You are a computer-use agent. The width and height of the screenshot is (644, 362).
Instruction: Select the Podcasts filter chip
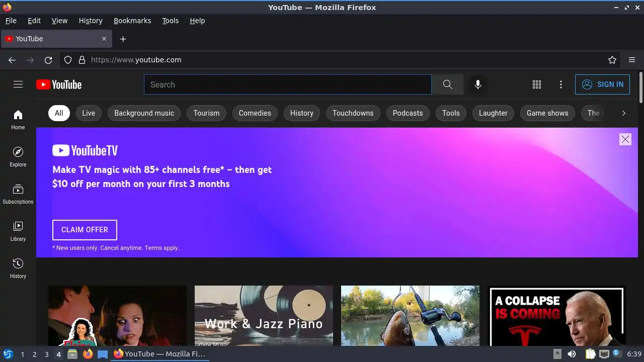tap(408, 113)
